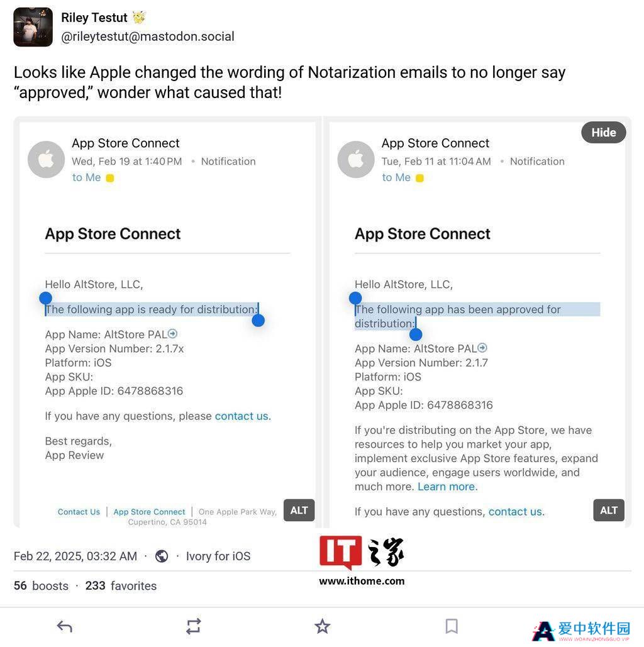This screenshot has height=647, width=644.
Task: Boost the post with the repeat icon
Action: tap(193, 626)
